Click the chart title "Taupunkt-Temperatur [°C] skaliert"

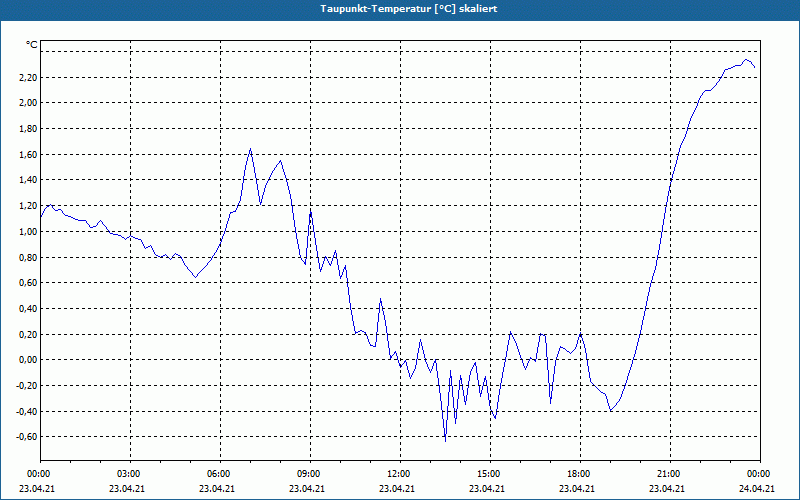coord(409,9)
